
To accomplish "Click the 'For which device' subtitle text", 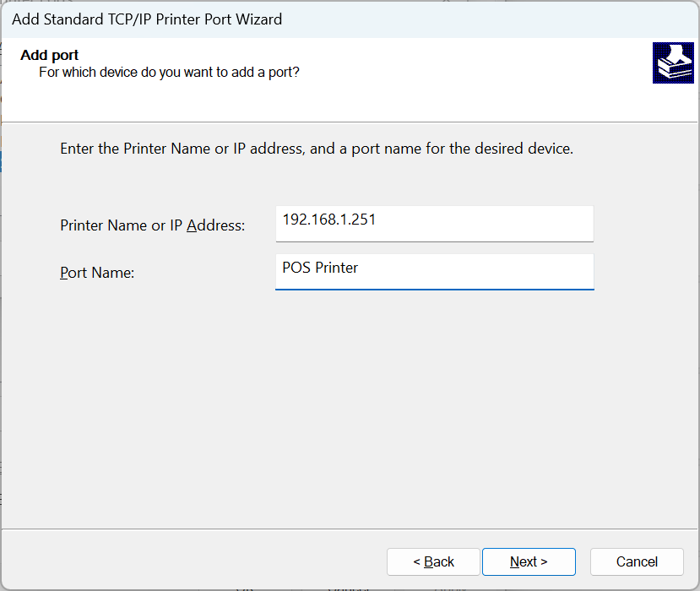I will [169, 73].
